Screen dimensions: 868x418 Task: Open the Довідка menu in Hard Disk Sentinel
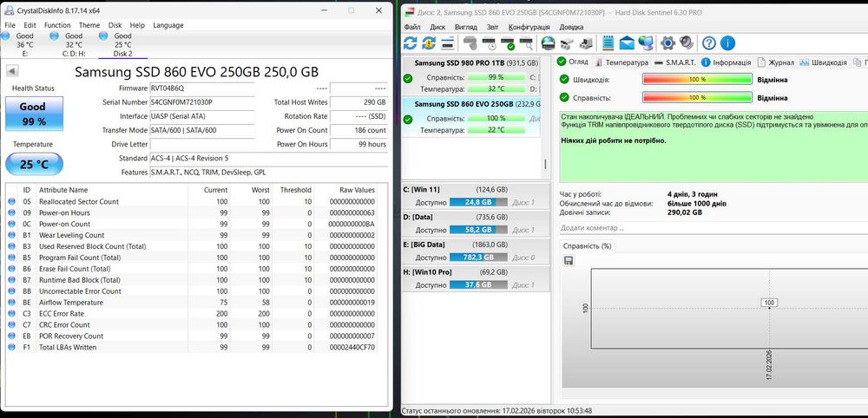[x=571, y=27]
